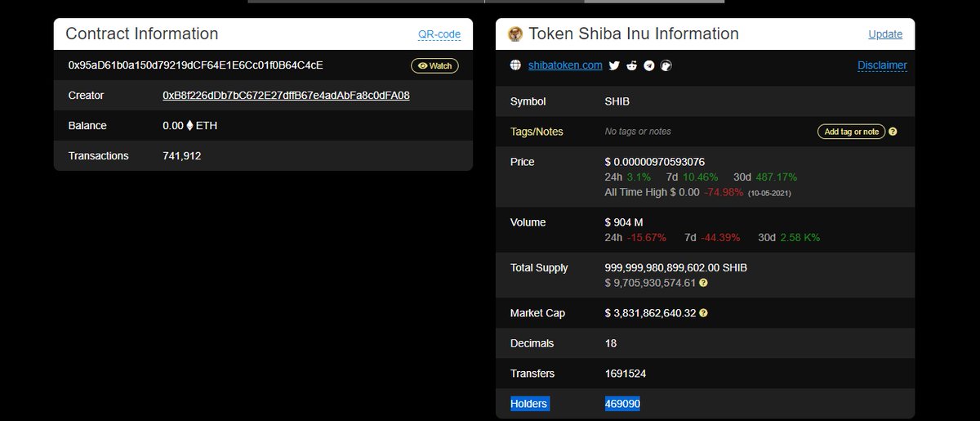Click the 24h price change 3.1%
The image size is (980, 421).
[x=639, y=177]
